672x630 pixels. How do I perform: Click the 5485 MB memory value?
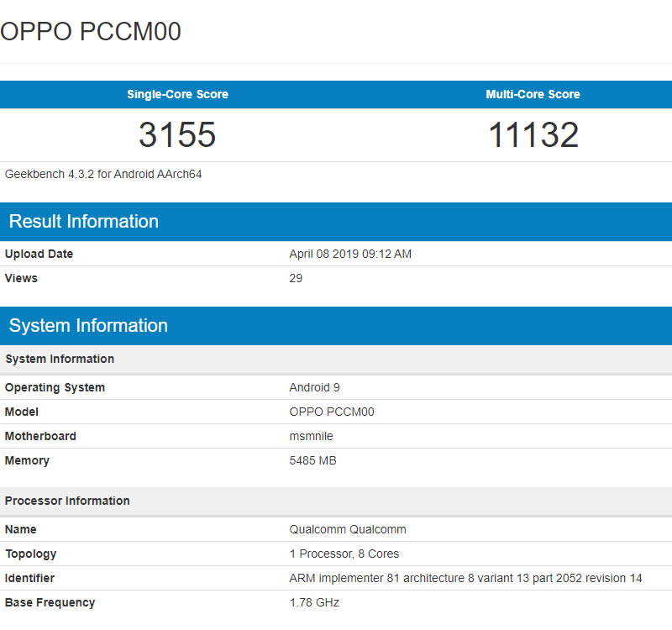312,460
